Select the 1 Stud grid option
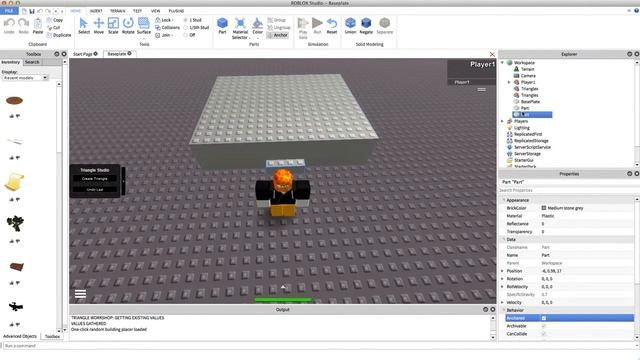The width and height of the screenshot is (640, 360). [193, 20]
